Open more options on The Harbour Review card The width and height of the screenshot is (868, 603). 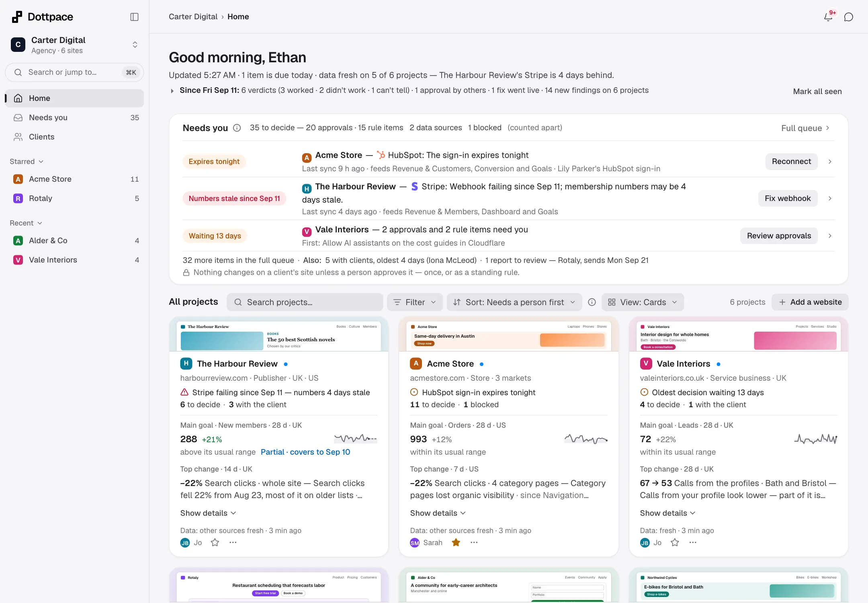point(233,542)
